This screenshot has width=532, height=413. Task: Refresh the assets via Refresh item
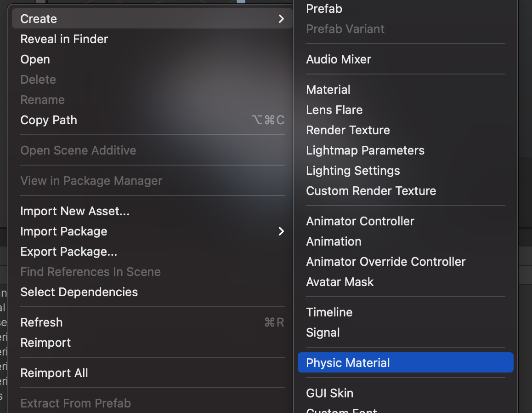(41, 322)
